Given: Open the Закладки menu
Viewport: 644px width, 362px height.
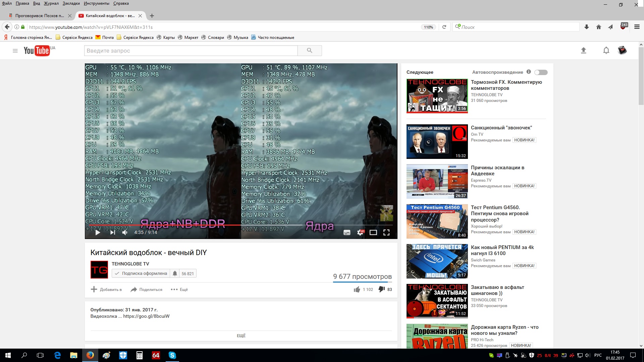Looking at the screenshot, I should [x=71, y=3].
